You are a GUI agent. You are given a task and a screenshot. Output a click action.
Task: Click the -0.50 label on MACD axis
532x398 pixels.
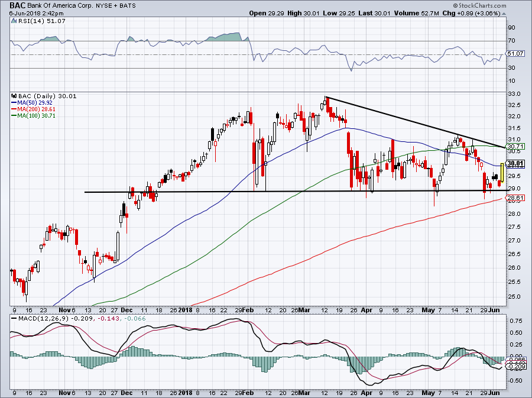(x=514, y=381)
